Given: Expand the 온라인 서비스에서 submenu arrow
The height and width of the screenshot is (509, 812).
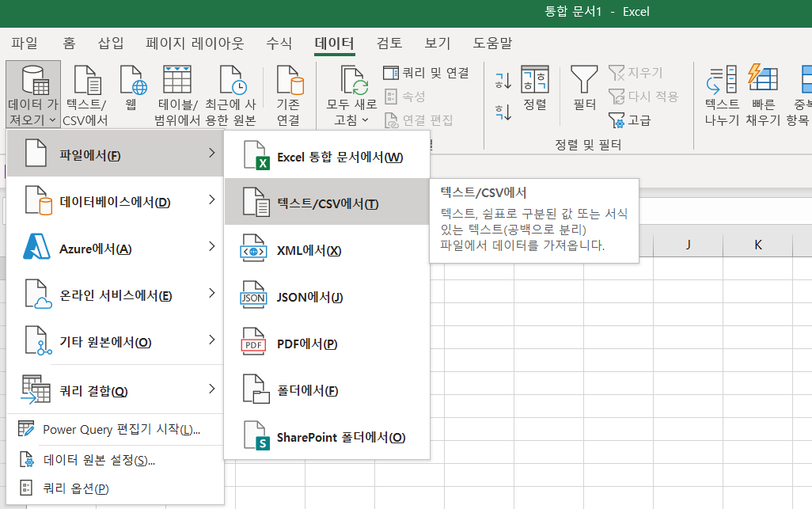Looking at the screenshot, I should pyautogui.click(x=211, y=294).
